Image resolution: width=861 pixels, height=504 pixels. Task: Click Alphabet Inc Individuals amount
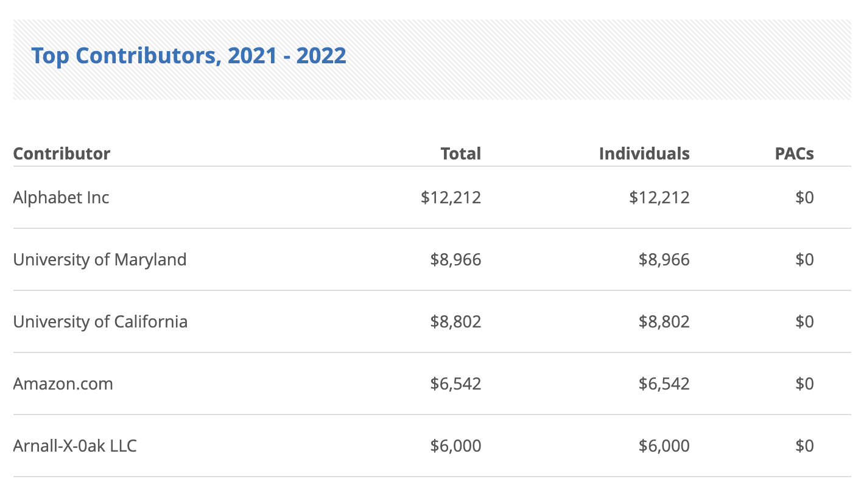pos(659,197)
